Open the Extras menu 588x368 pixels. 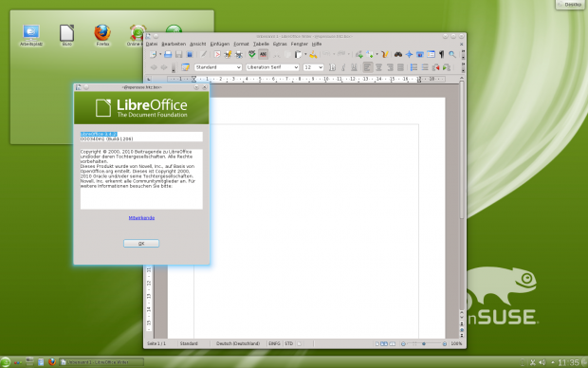(x=280, y=44)
